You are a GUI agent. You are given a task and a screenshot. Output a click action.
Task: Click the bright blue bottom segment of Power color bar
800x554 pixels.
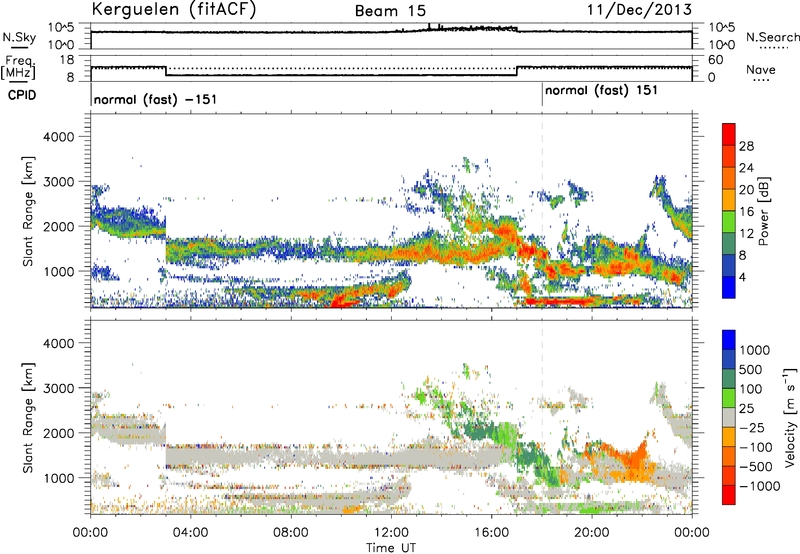[x=729, y=288]
